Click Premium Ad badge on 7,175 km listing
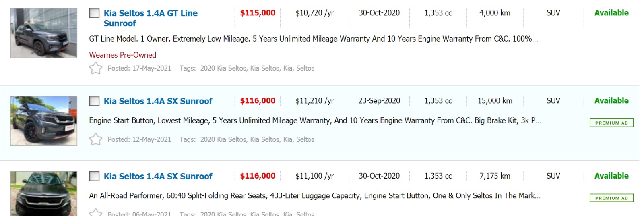The image size is (644, 216). [611, 198]
